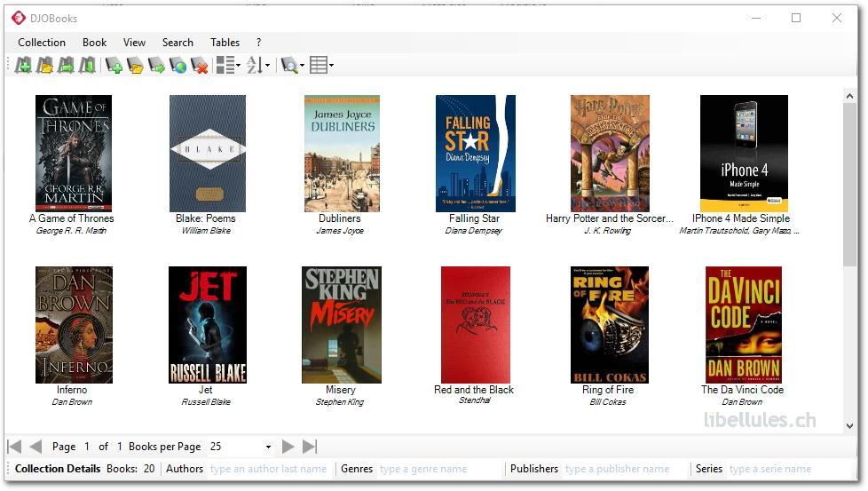Image resolution: width=868 pixels, height=491 pixels.
Task: Select the Inferno book cover
Action: 75,325
